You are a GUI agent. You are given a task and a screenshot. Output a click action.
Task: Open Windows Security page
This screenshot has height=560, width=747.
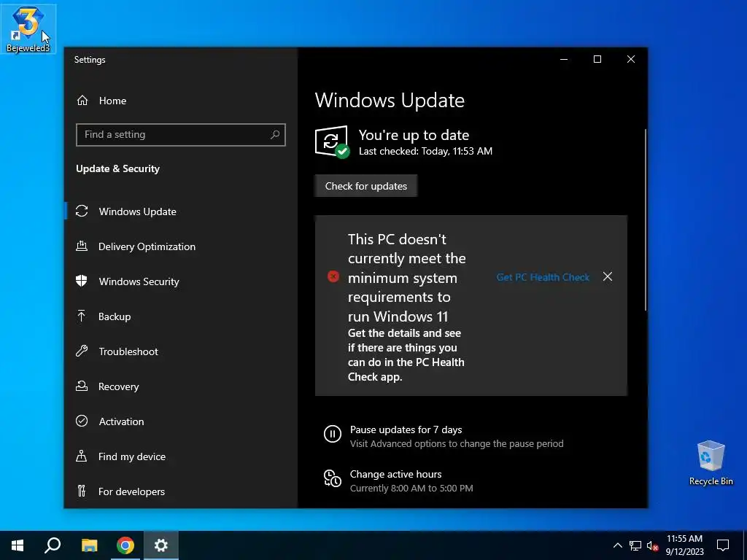tap(139, 281)
